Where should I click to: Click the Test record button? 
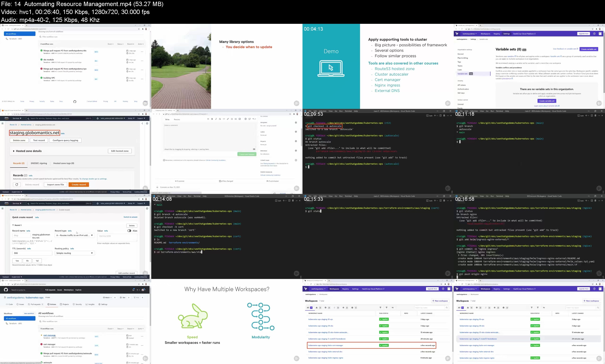pos(39,140)
